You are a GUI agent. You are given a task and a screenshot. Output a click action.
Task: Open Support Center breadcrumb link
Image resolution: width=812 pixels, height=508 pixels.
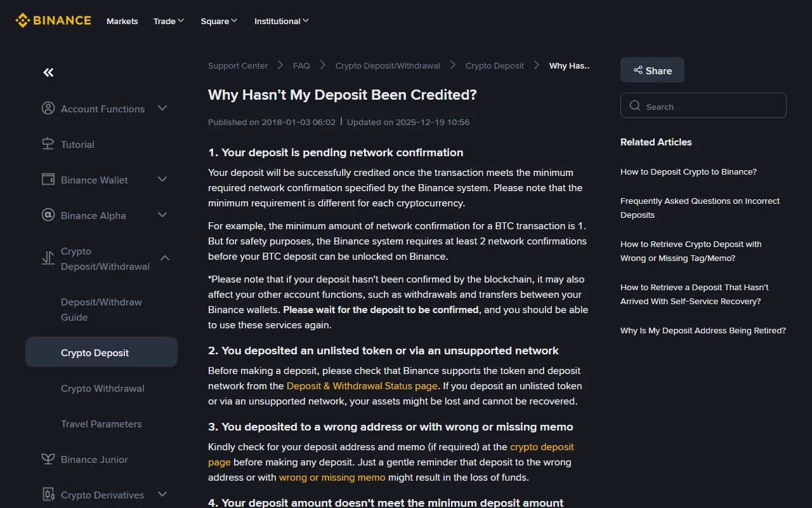pyautogui.click(x=238, y=65)
